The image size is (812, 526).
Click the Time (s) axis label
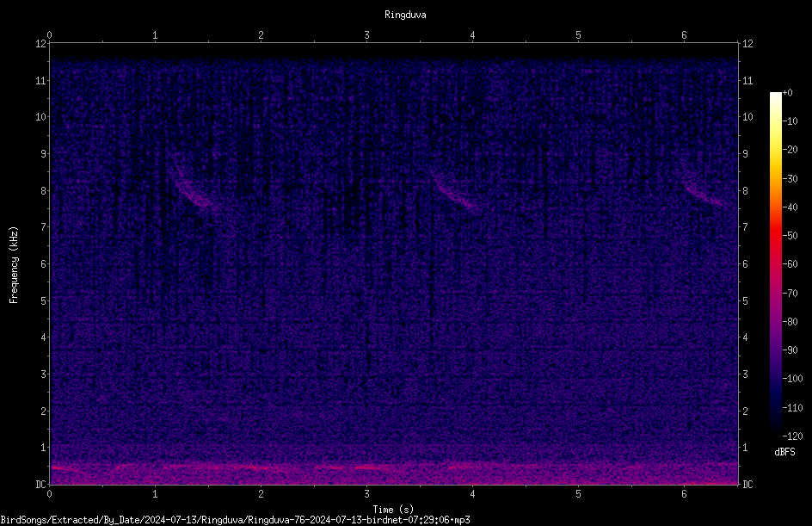[x=393, y=510]
